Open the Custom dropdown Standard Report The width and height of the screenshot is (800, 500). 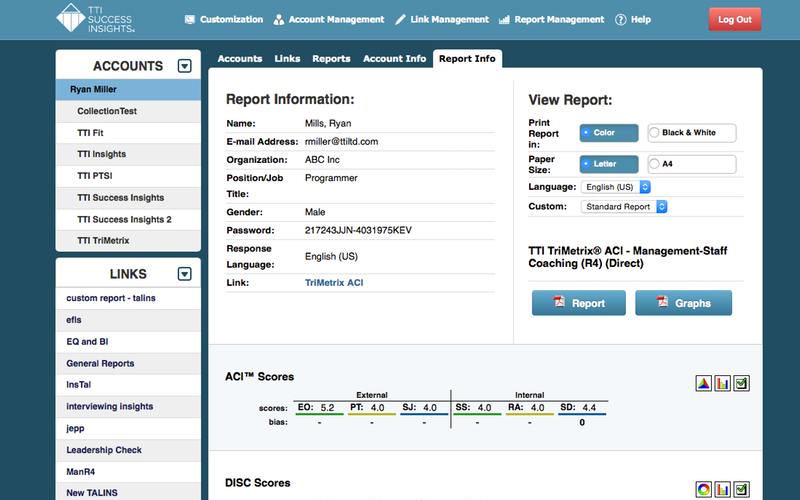tap(624, 207)
